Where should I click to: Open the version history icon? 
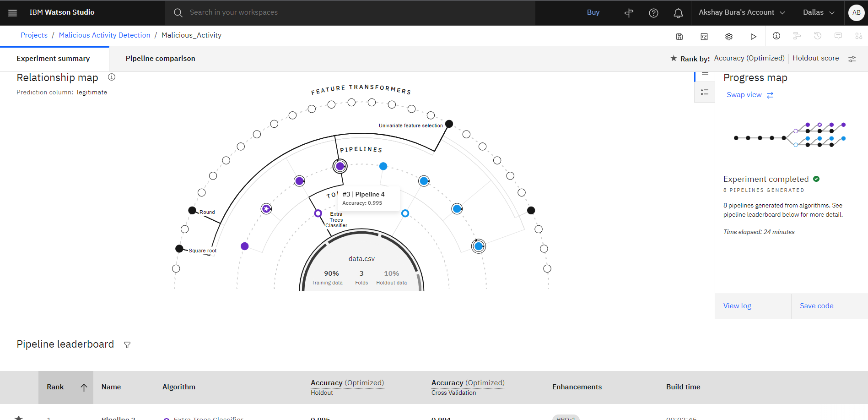(818, 36)
